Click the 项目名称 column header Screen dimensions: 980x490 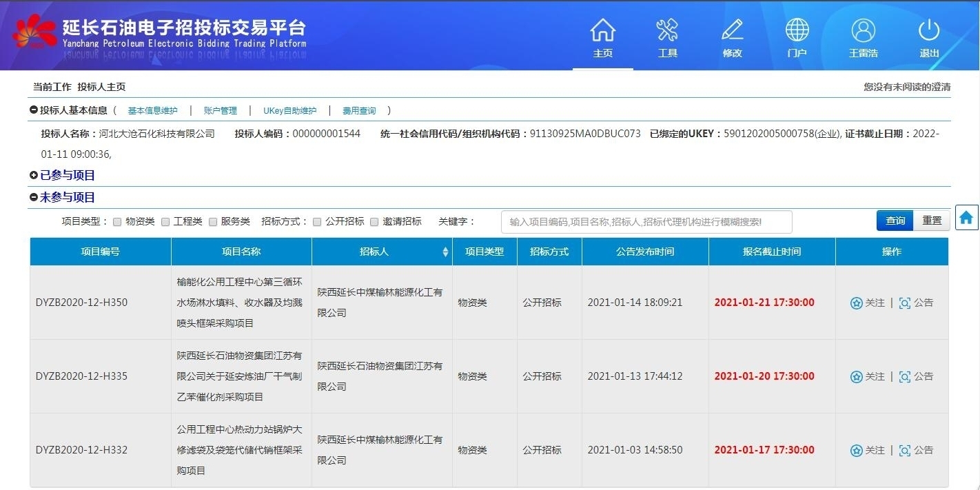click(x=241, y=252)
